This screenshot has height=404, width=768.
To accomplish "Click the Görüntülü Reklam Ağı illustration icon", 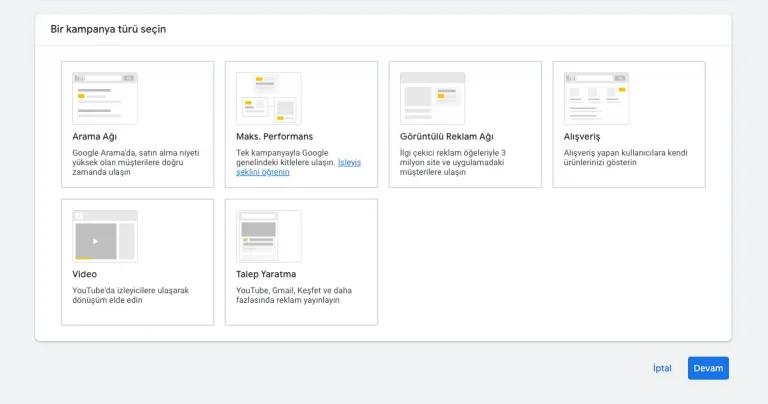I will (x=432, y=98).
